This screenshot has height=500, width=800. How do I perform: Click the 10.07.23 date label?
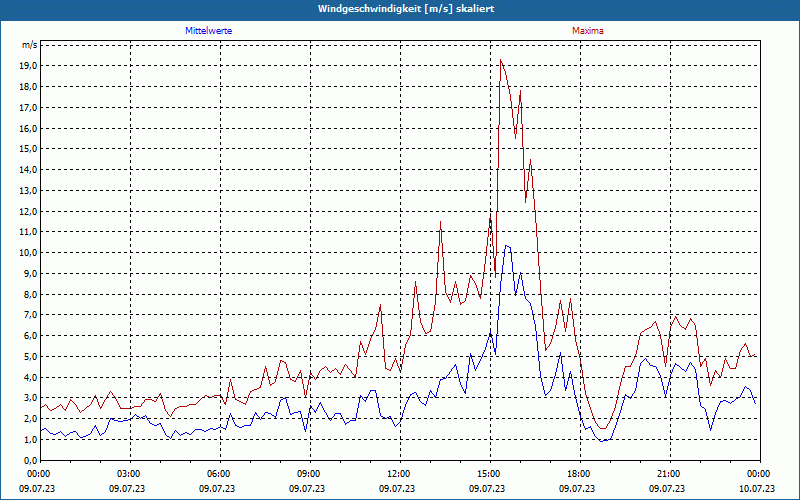tap(757, 488)
